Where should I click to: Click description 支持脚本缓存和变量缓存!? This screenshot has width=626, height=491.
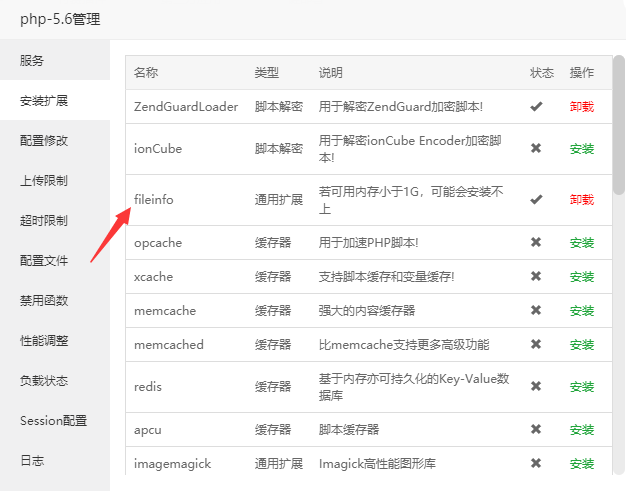pos(386,276)
